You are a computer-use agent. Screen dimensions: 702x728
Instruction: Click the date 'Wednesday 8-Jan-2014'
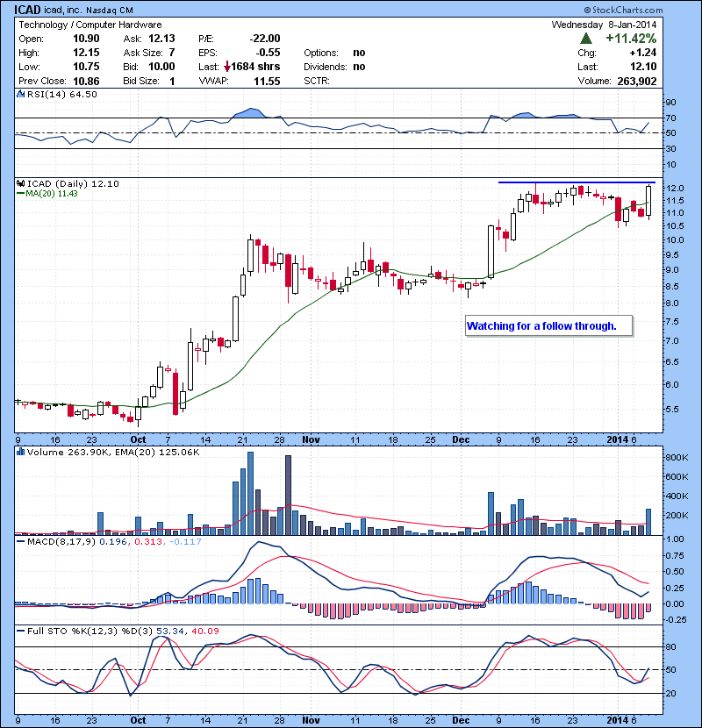point(604,25)
